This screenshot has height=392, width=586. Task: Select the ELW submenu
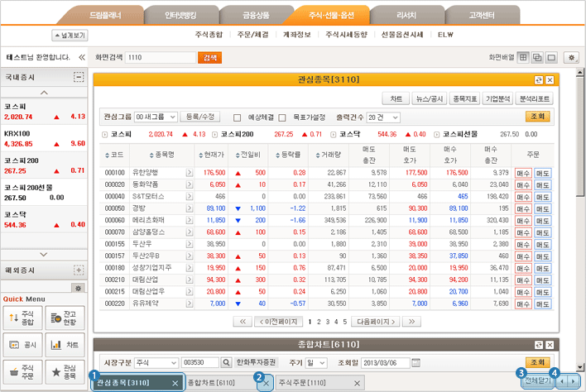pyautogui.click(x=445, y=35)
